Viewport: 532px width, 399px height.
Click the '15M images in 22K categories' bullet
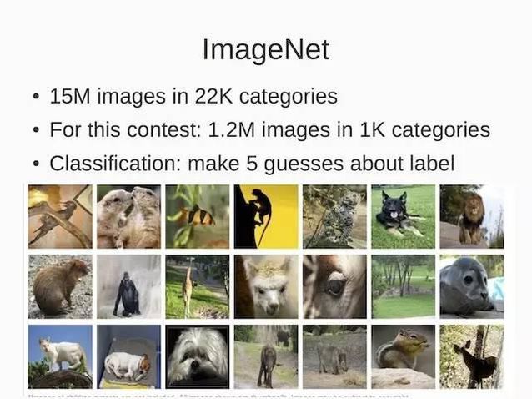coord(193,96)
